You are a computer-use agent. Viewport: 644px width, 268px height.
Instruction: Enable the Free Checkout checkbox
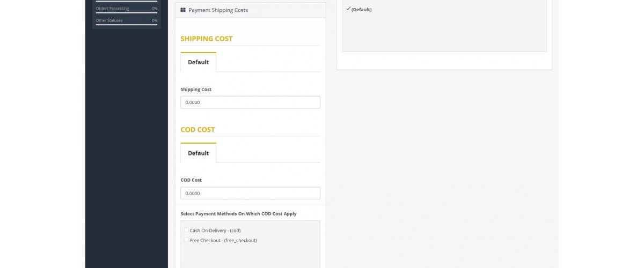187,240
